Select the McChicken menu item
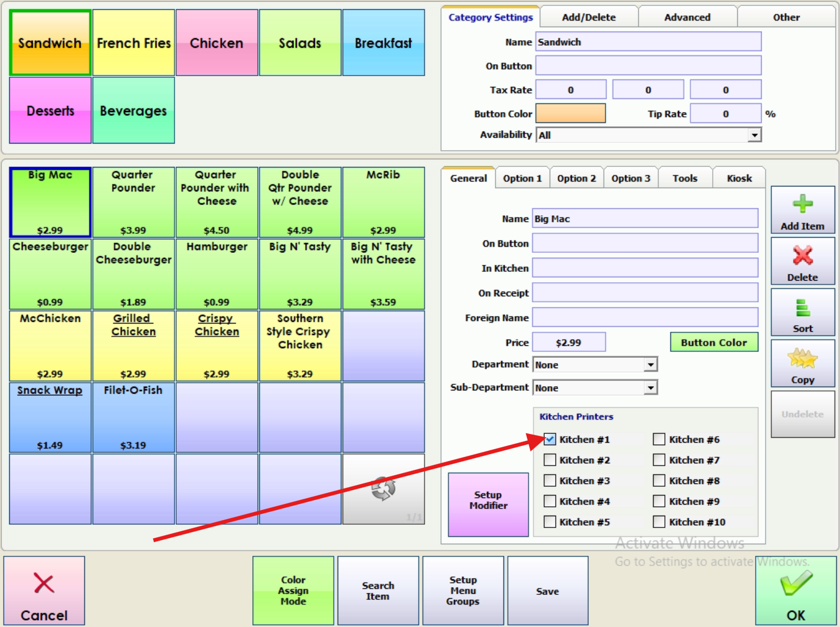The image size is (840, 627). pos(50,346)
